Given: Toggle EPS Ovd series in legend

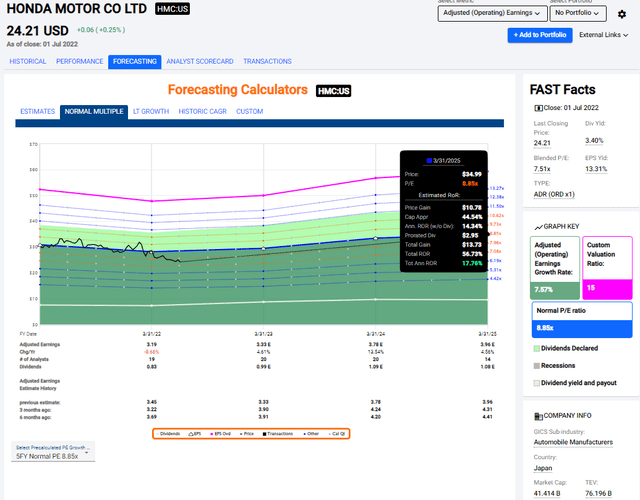Looking at the screenshot, I should [219, 433].
